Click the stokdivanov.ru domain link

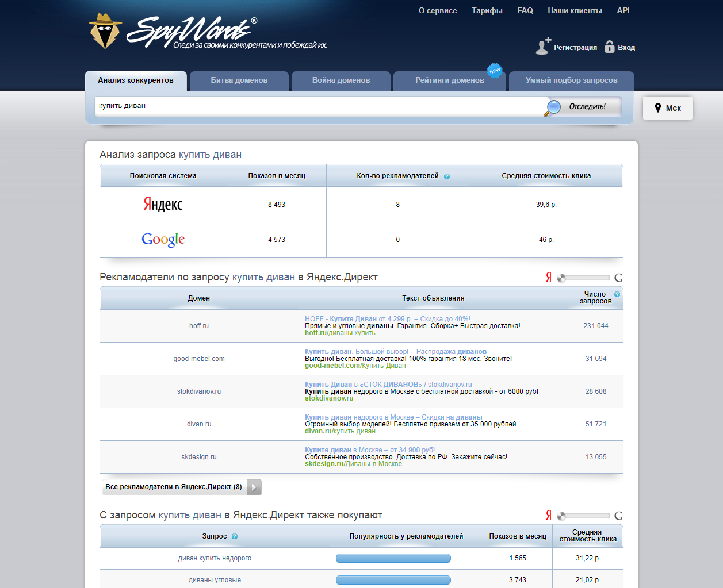point(199,391)
